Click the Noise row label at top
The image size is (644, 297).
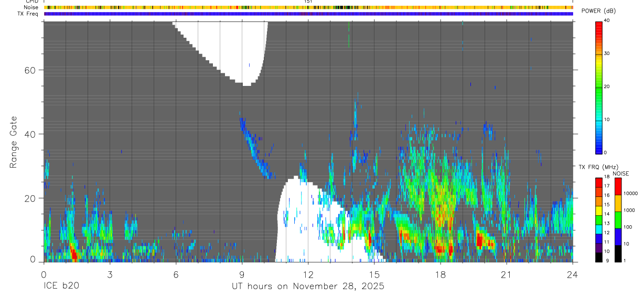coord(31,7)
